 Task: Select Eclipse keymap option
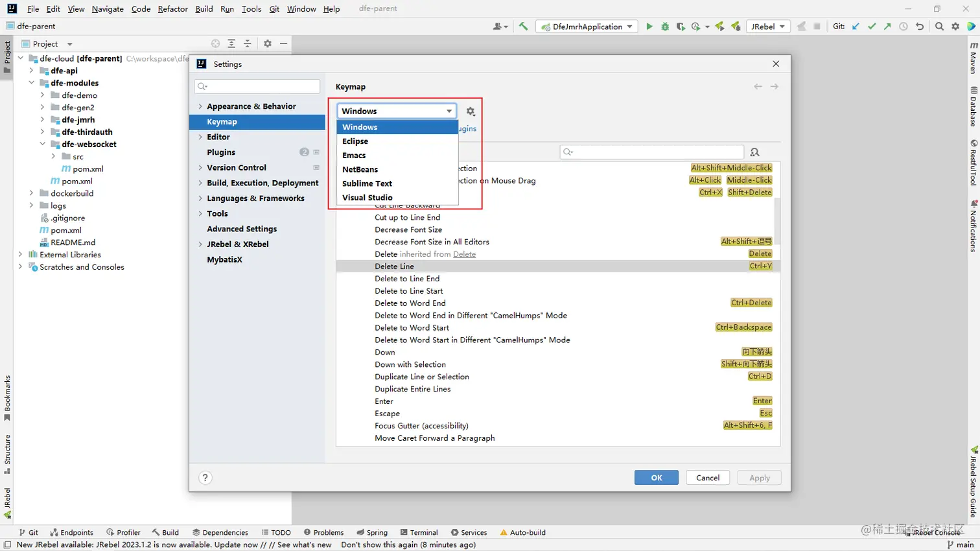(x=397, y=141)
